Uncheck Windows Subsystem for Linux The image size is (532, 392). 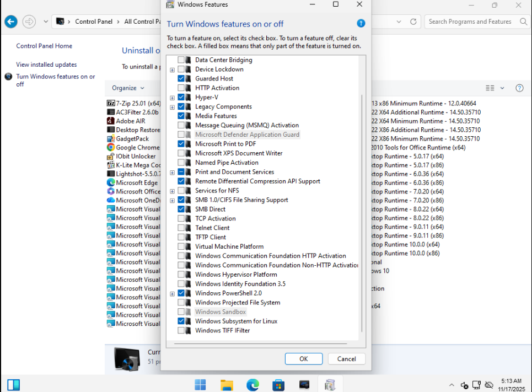tap(181, 321)
